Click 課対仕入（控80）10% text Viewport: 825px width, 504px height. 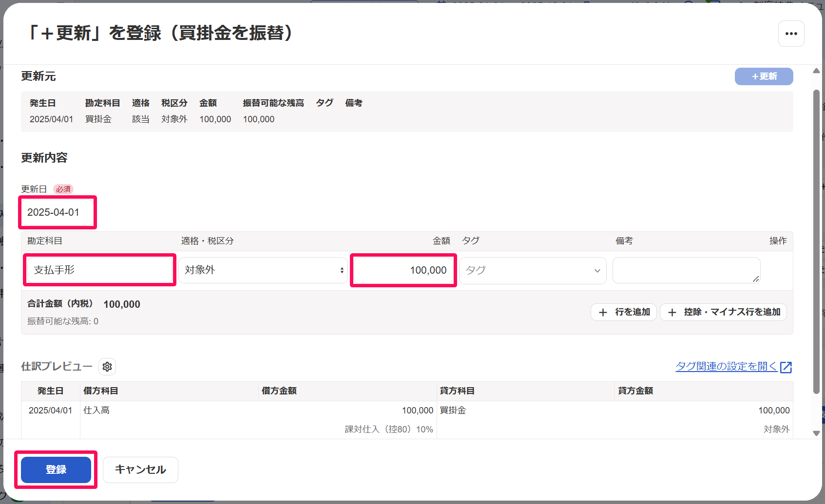389,429
